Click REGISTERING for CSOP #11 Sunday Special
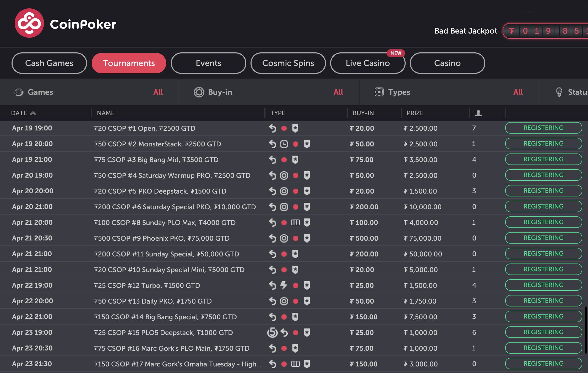Screen dimensions: 588x373 (543, 254)
